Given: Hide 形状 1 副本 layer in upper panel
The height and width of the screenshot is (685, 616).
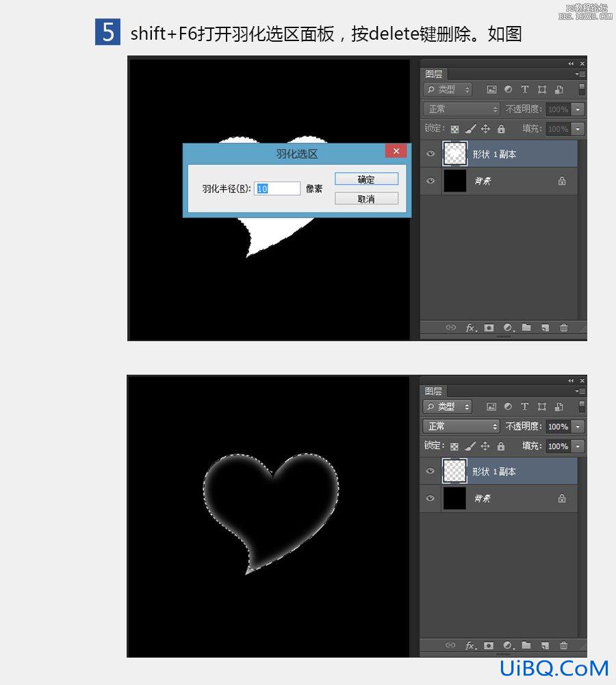Looking at the screenshot, I should [x=431, y=153].
